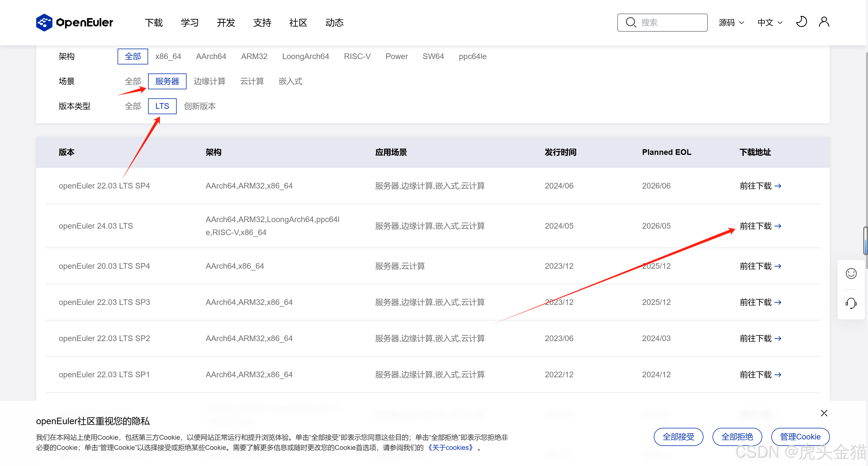Click openEuler 20.03 LTS SP4 version name
Image resolution: width=868 pixels, height=466 pixels.
(x=104, y=266)
